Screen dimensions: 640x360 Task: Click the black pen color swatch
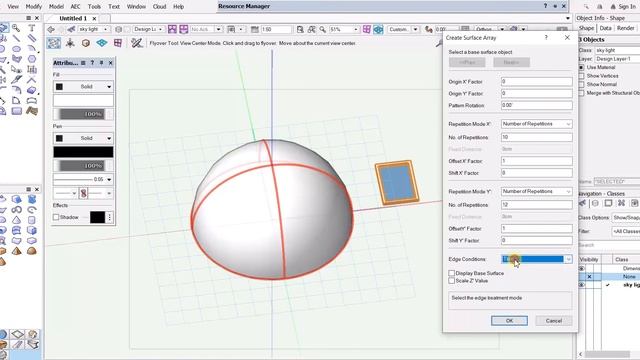83,152
